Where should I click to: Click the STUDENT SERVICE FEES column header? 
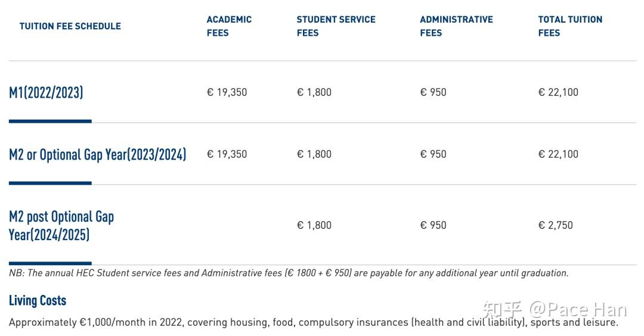[x=336, y=26]
